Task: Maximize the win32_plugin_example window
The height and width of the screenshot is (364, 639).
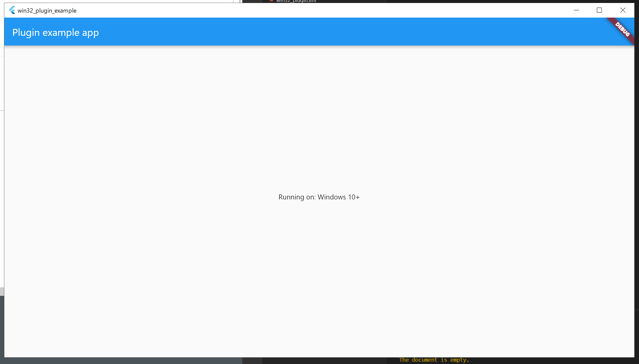Action: (599, 10)
